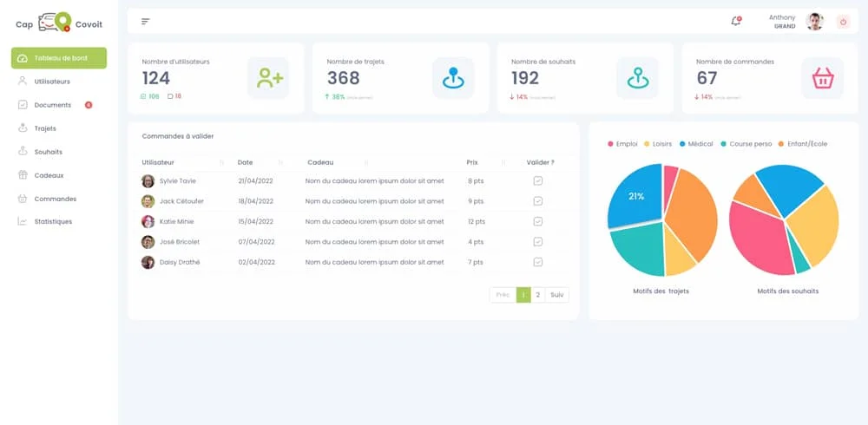Go to the next page with Suiv
The height and width of the screenshot is (425, 868).
point(557,295)
